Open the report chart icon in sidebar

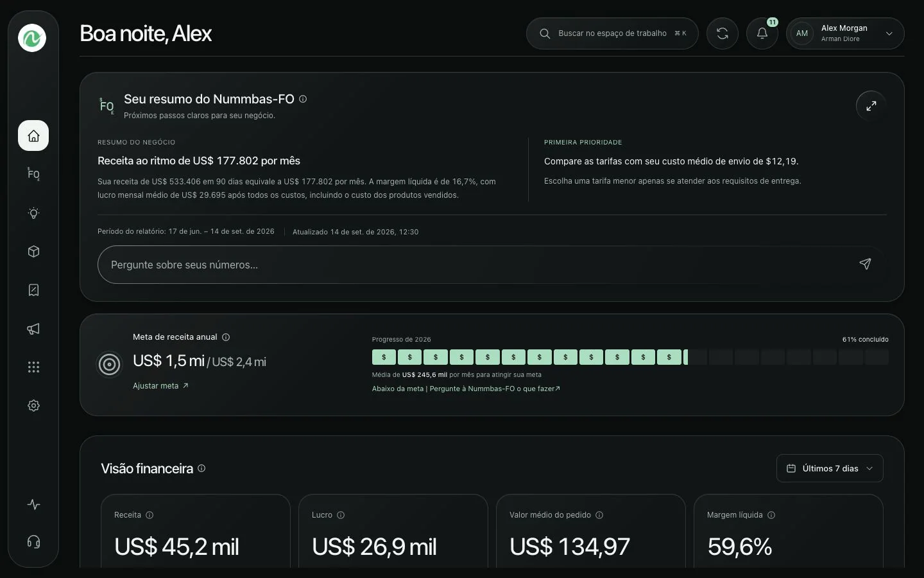pyautogui.click(x=33, y=290)
